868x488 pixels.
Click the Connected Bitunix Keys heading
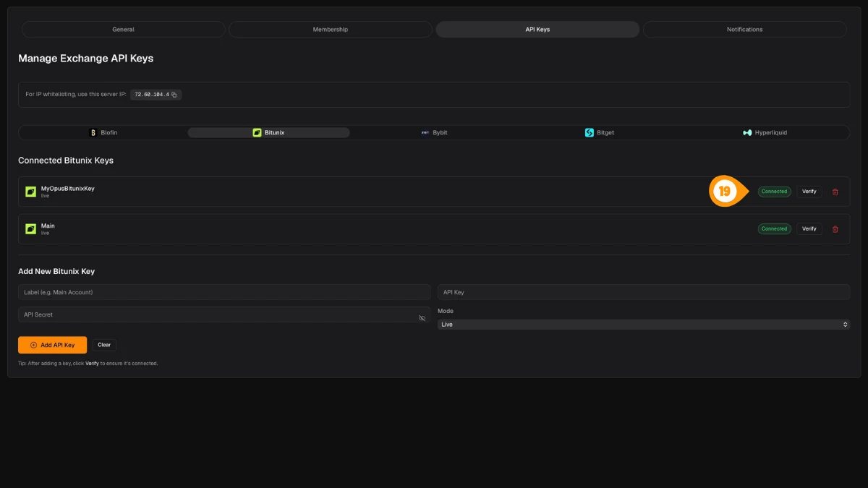(66, 160)
